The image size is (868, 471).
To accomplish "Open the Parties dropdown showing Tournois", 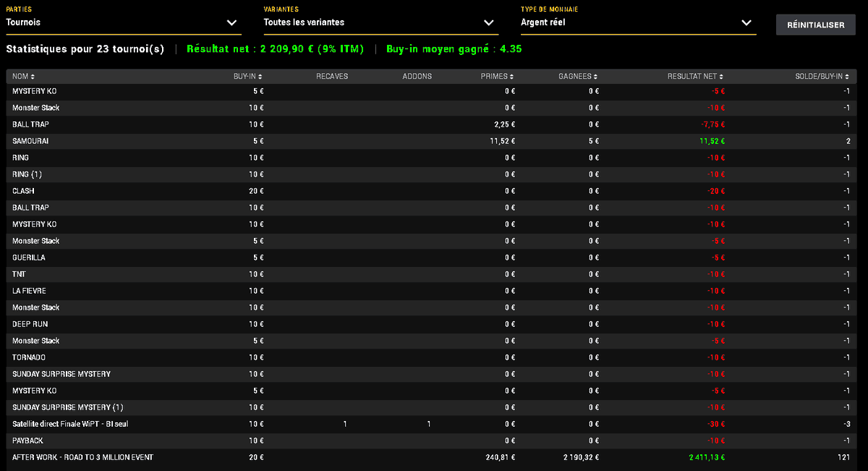I will tap(122, 22).
